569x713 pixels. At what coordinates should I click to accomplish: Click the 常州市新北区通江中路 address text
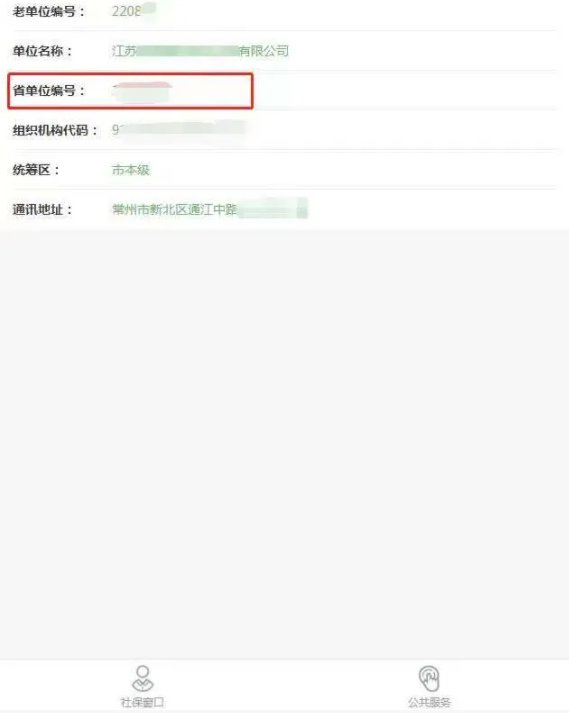click(175, 210)
